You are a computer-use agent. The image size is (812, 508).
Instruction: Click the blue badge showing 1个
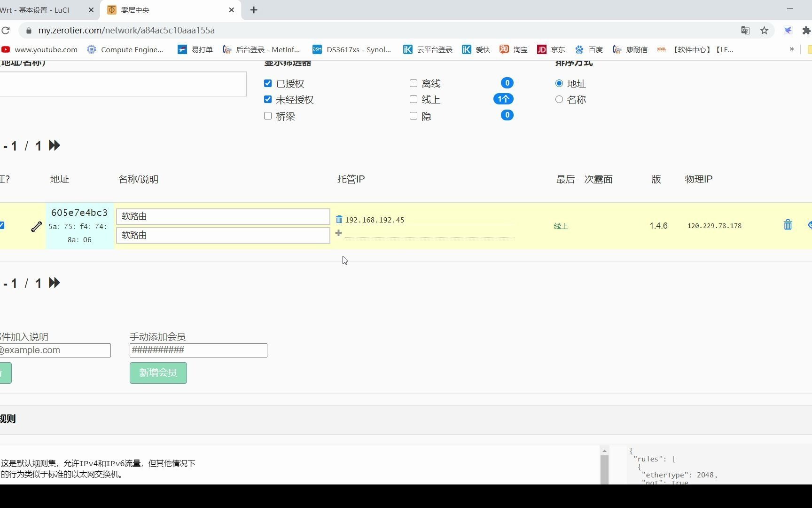pyautogui.click(x=503, y=99)
